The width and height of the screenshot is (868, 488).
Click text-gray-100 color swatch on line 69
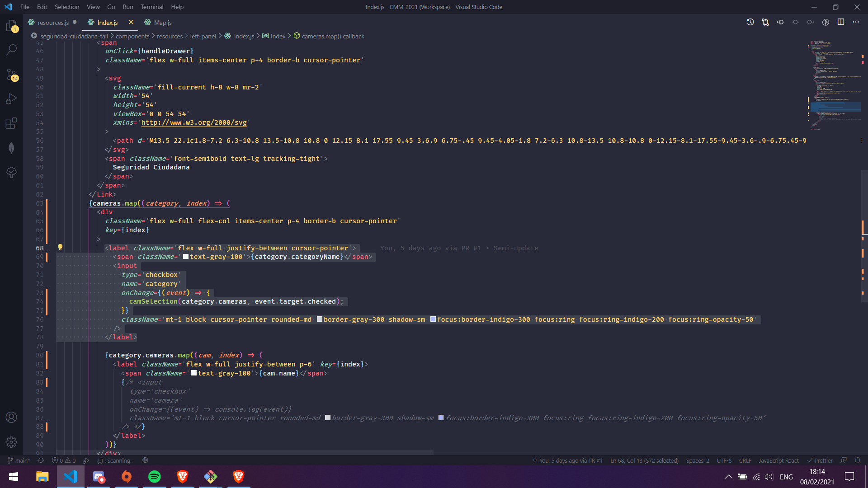[186, 257]
